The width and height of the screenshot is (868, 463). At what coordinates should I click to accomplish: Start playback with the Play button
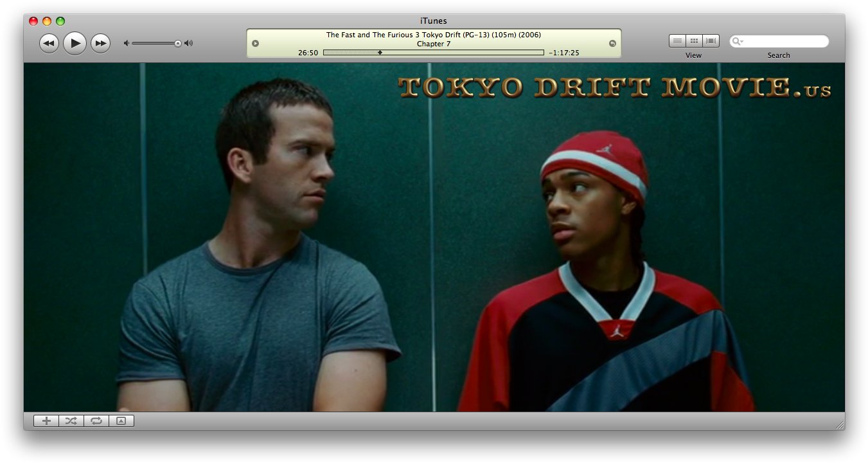(75, 43)
